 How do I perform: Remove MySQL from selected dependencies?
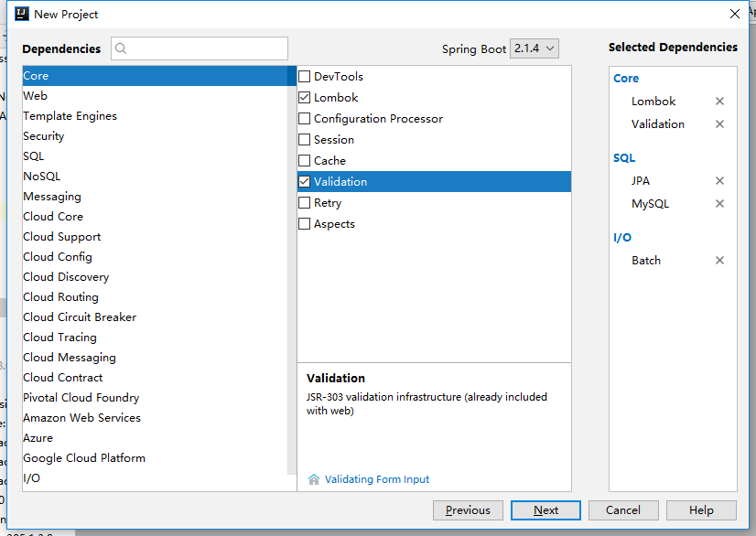tap(719, 203)
